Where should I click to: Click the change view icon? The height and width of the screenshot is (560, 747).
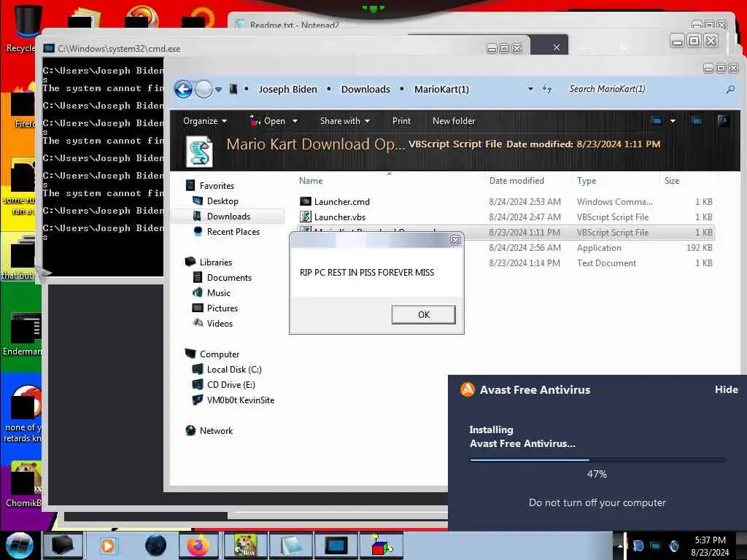point(657,121)
